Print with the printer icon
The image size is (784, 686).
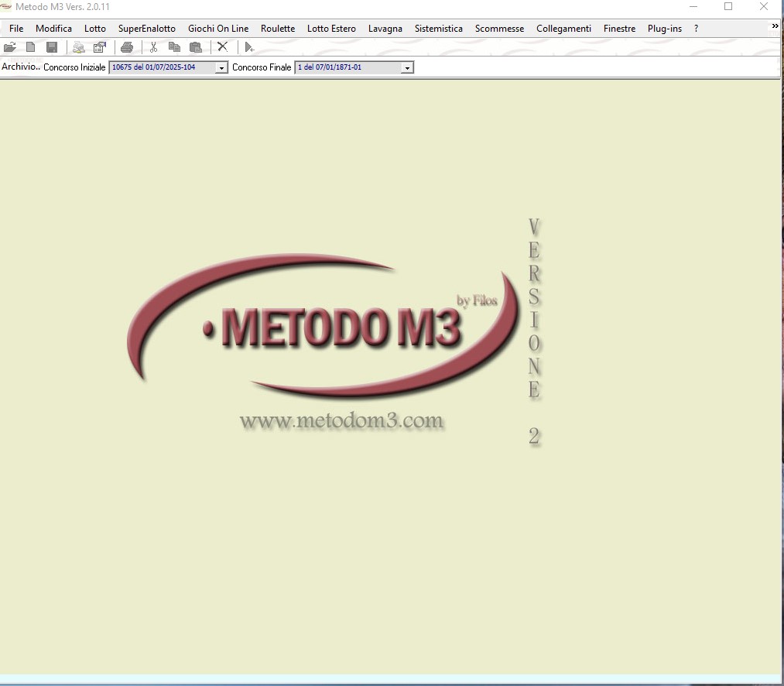(x=127, y=47)
